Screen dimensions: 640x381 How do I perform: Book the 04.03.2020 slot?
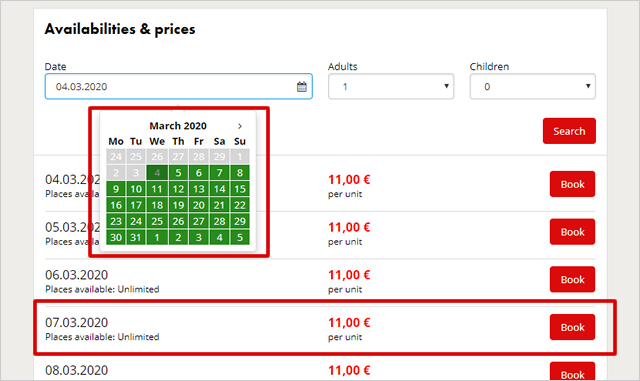572,184
